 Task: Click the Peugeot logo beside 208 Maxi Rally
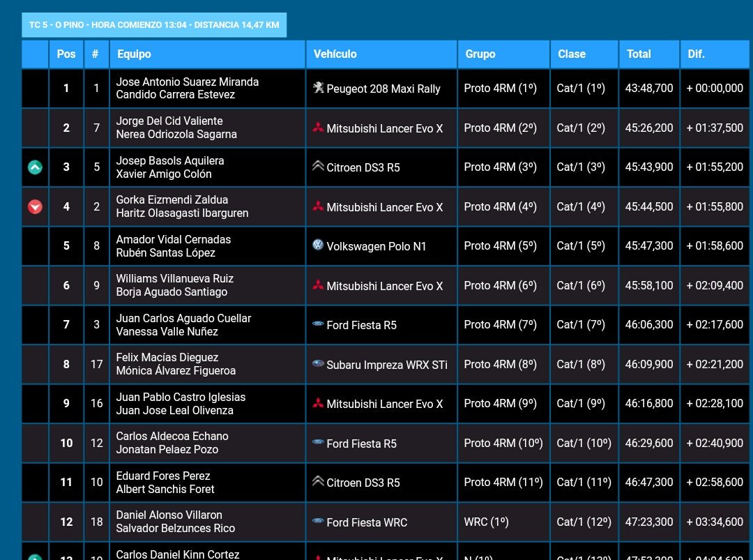(x=318, y=87)
